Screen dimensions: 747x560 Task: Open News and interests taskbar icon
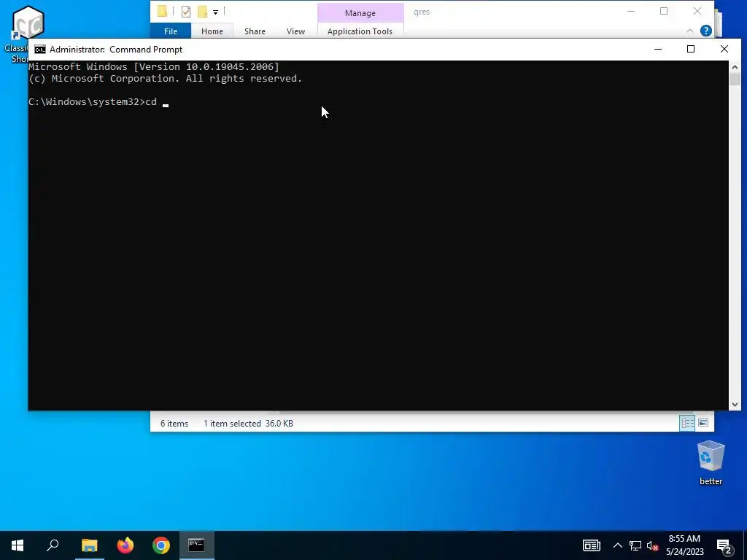(591, 545)
